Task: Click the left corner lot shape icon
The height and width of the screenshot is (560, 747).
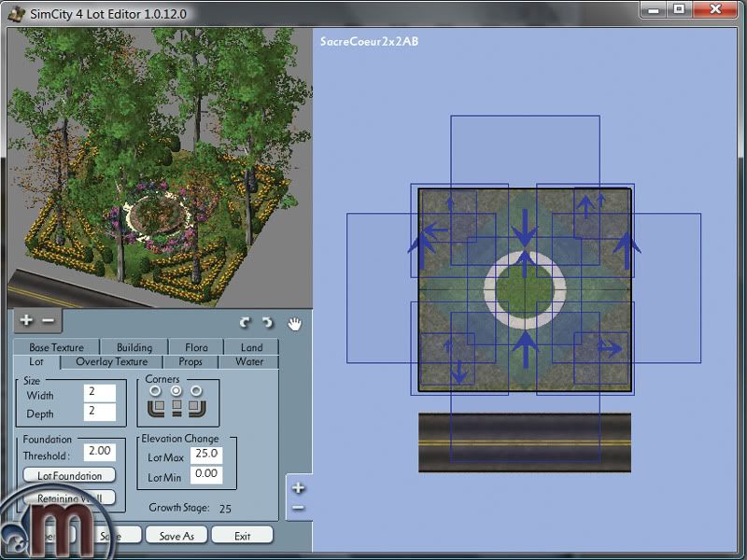Action: pos(156,409)
